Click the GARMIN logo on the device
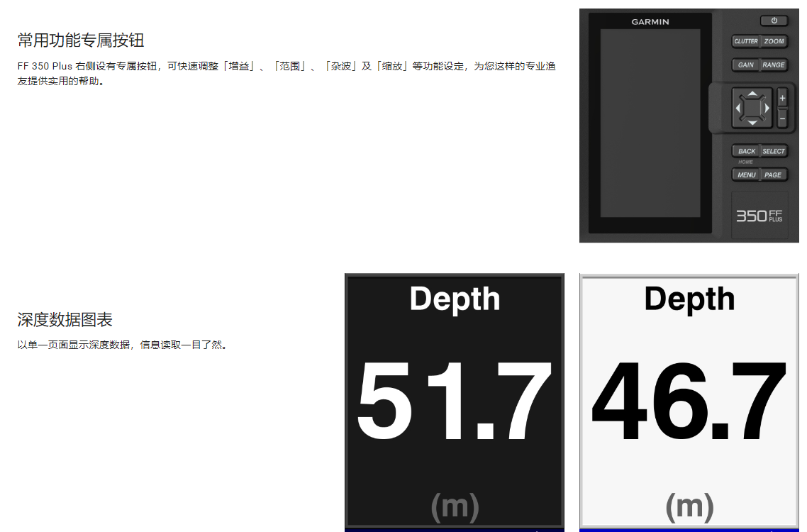Screen dimensions: 807x532 (650, 21)
